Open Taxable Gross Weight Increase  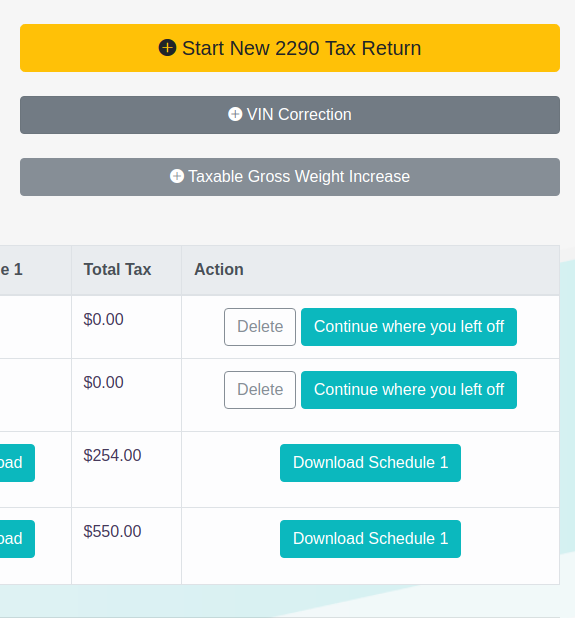(x=290, y=177)
